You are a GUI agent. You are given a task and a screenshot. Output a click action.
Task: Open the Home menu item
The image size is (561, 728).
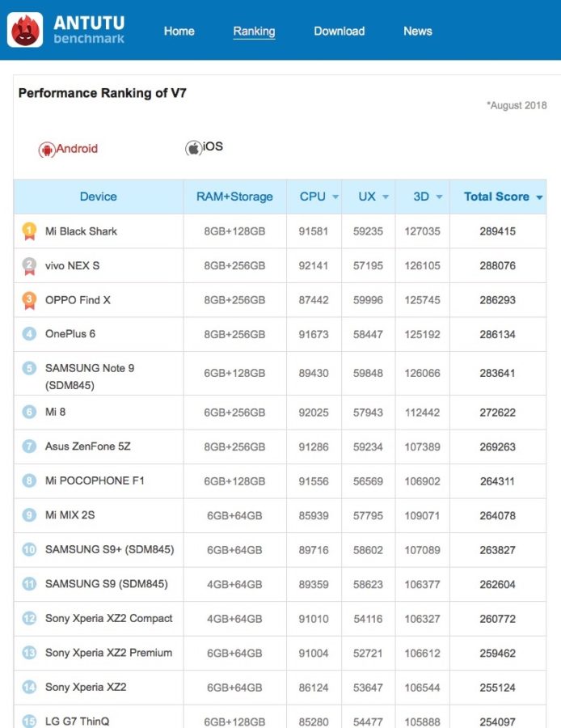pyautogui.click(x=179, y=31)
